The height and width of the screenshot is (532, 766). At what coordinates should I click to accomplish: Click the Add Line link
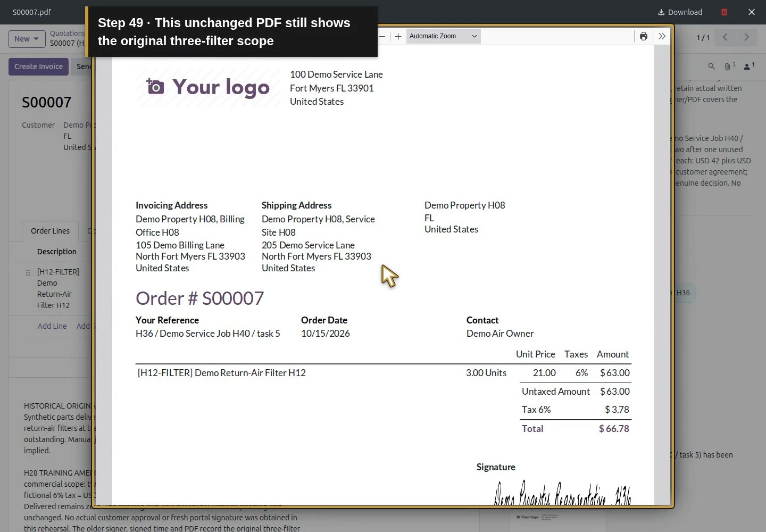point(52,326)
